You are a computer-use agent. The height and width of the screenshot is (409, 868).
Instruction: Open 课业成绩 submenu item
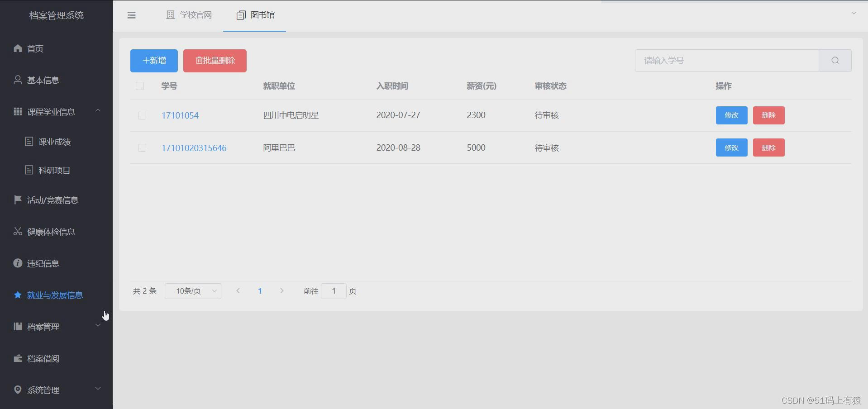click(x=56, y=142)
